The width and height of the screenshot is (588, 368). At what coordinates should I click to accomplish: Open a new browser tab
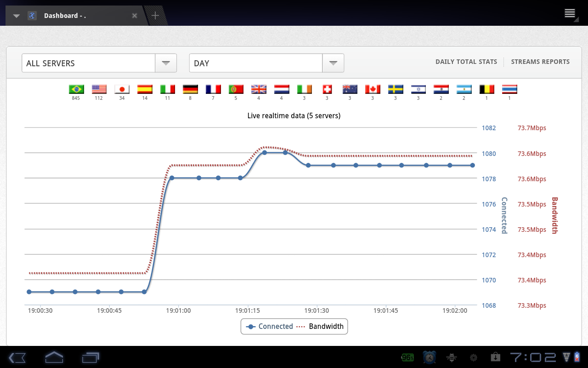pyautogui.click(x=155, y=14)
